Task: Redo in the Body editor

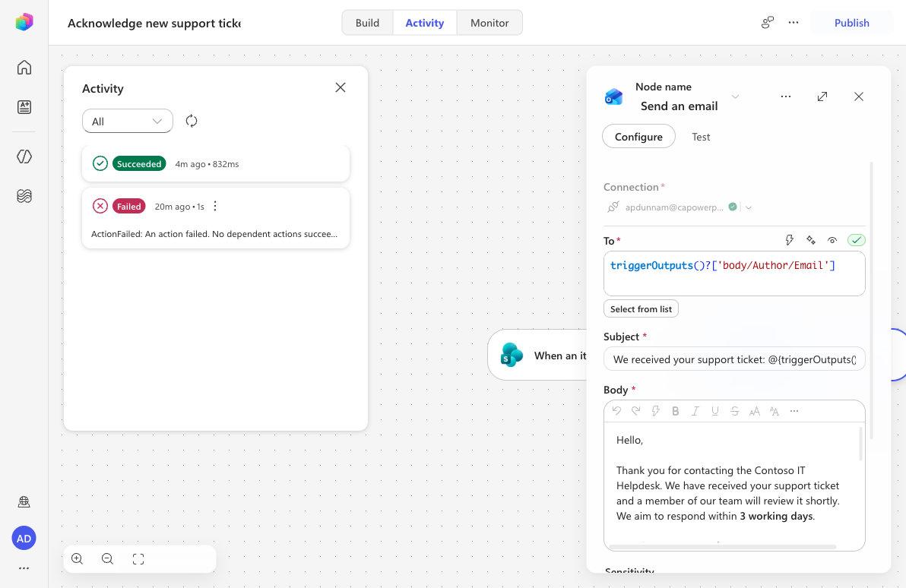Action: click(636, 411)
